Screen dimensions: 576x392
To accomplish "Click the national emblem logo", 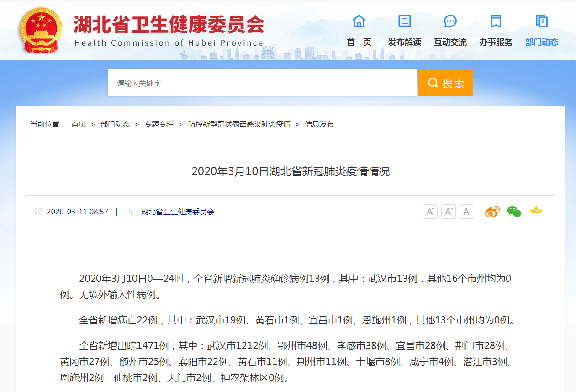I will [41, 30].
